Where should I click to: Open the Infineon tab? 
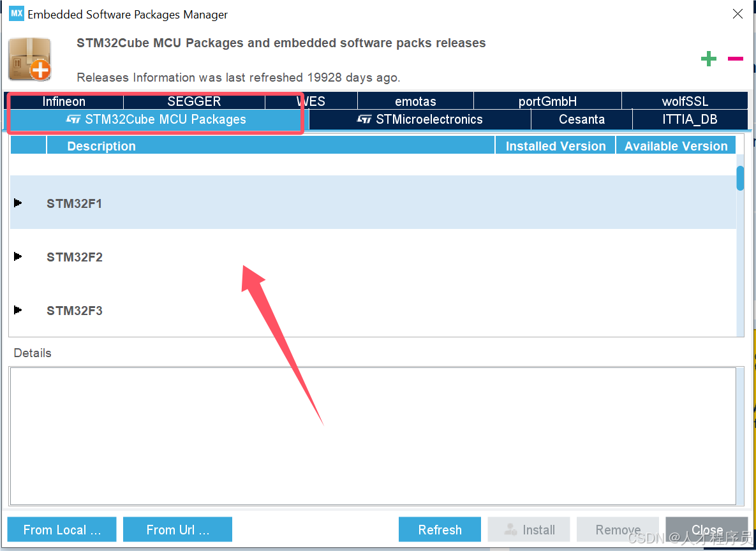[x=64, y=101]
